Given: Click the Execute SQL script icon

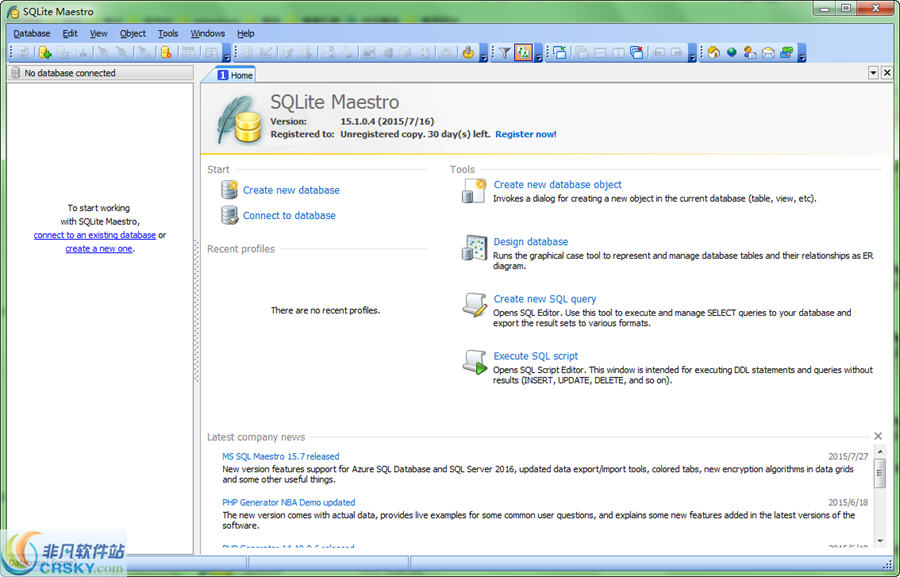Looking at the screenshot, I should [475, 362].
